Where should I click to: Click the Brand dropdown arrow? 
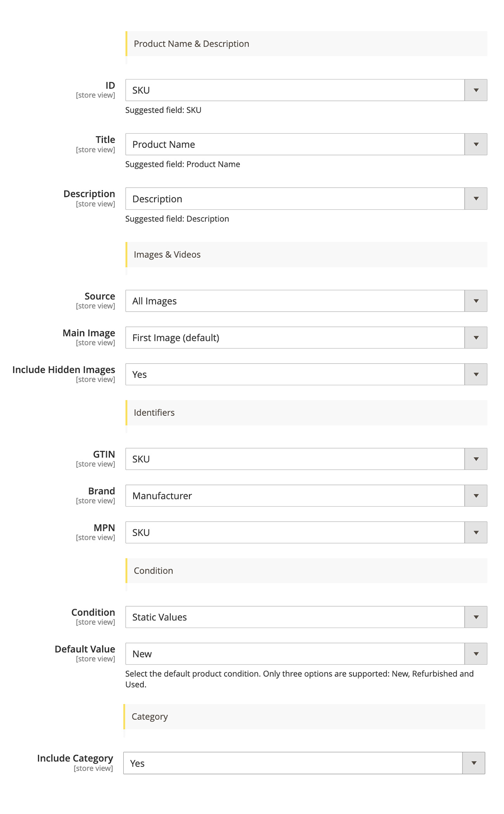476,496
